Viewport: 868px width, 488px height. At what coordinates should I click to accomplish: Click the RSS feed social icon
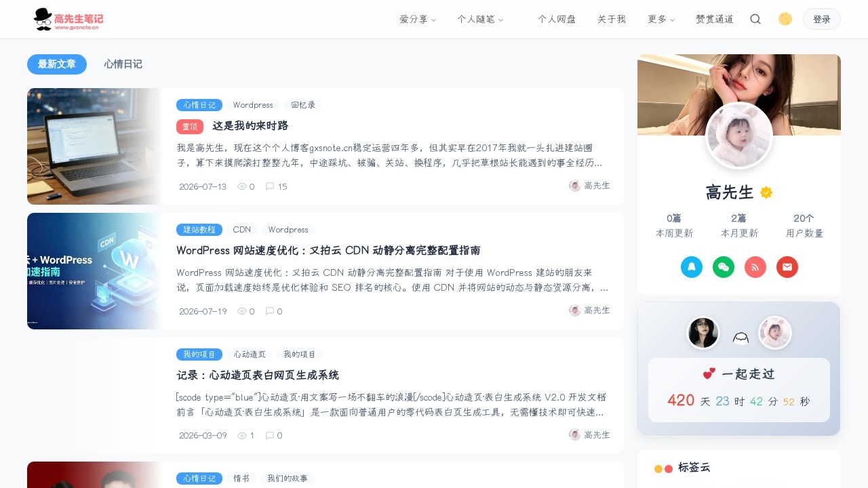click(755, 267)
